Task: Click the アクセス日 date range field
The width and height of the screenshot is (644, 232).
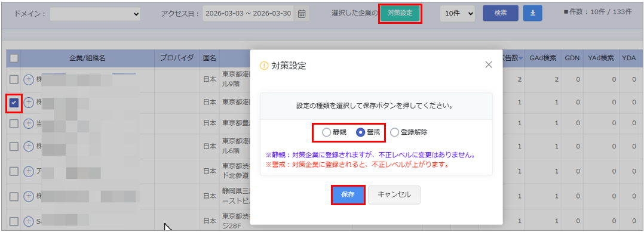Action: pos(249,14)
